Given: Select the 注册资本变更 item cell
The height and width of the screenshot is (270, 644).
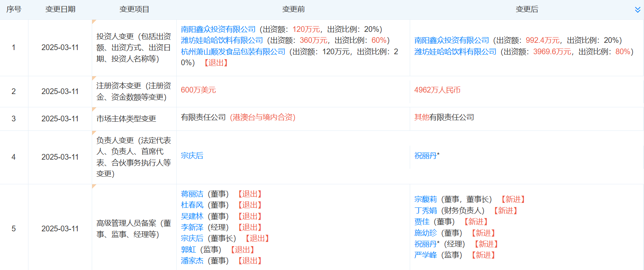Looking at the screenshot, I should click(x=134, y=91).
